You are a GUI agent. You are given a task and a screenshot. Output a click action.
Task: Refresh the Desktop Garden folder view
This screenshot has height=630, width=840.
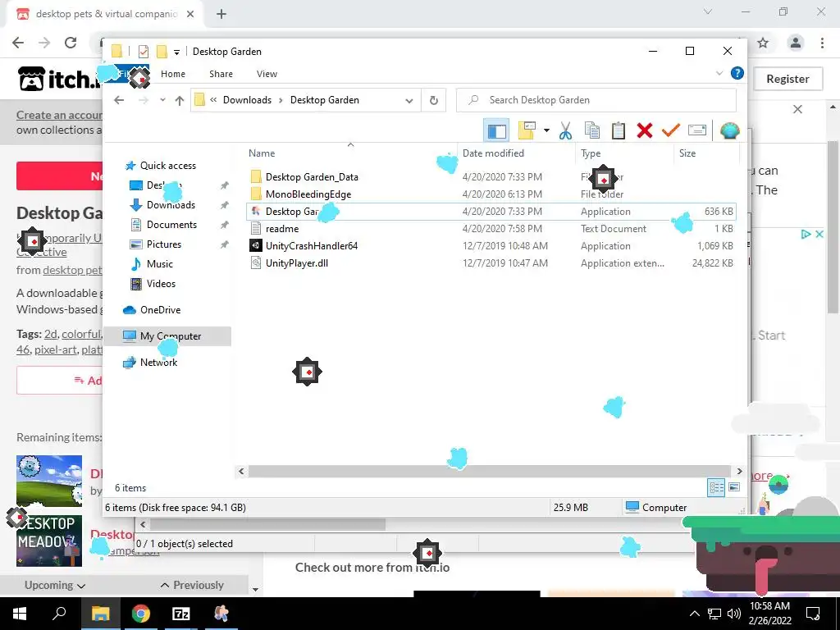click(x=434, y=100)
